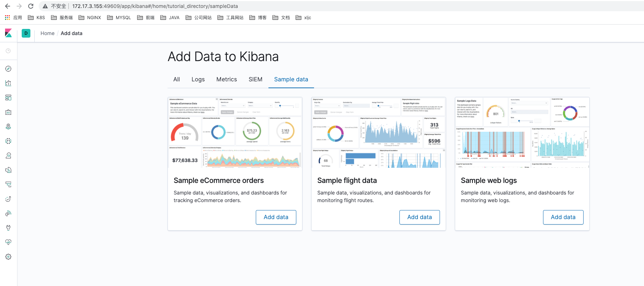Open the Visualize chart icon in sidebar

[x=8, y=83]
